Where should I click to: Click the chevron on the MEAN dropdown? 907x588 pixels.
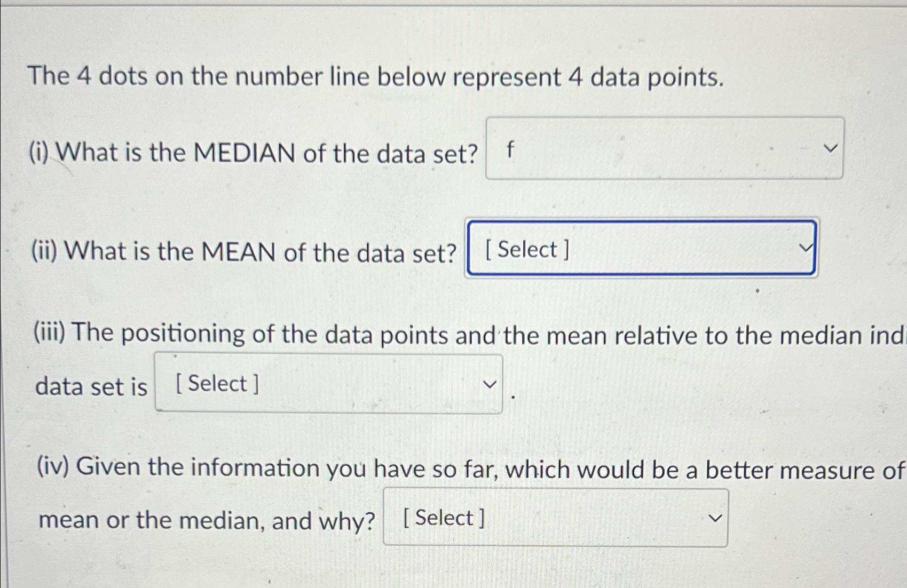pyautogui.click(x=807, y=248)
